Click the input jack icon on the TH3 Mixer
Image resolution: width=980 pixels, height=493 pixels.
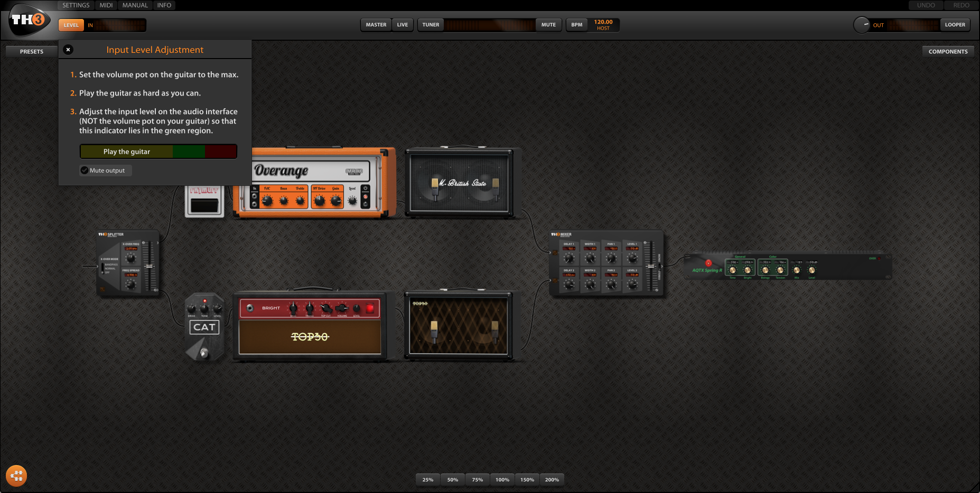pyautogui.click(x=555, y=252)
